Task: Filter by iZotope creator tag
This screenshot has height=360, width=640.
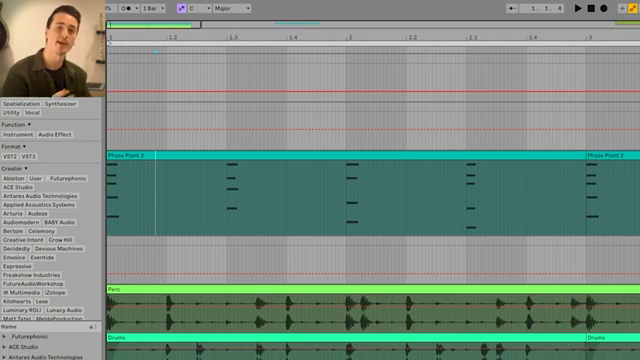Action: tap(55, 293)
